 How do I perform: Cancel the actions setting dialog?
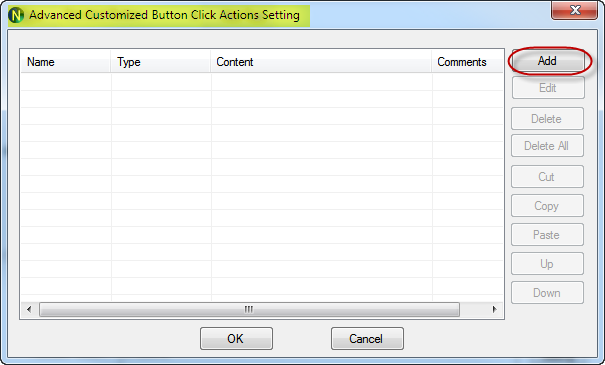pos(367,338)
